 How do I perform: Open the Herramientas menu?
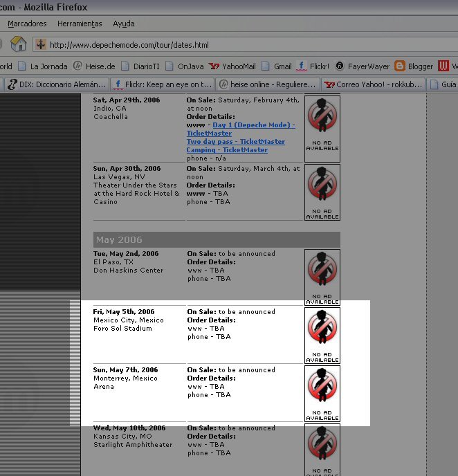(x=80, y=24)
